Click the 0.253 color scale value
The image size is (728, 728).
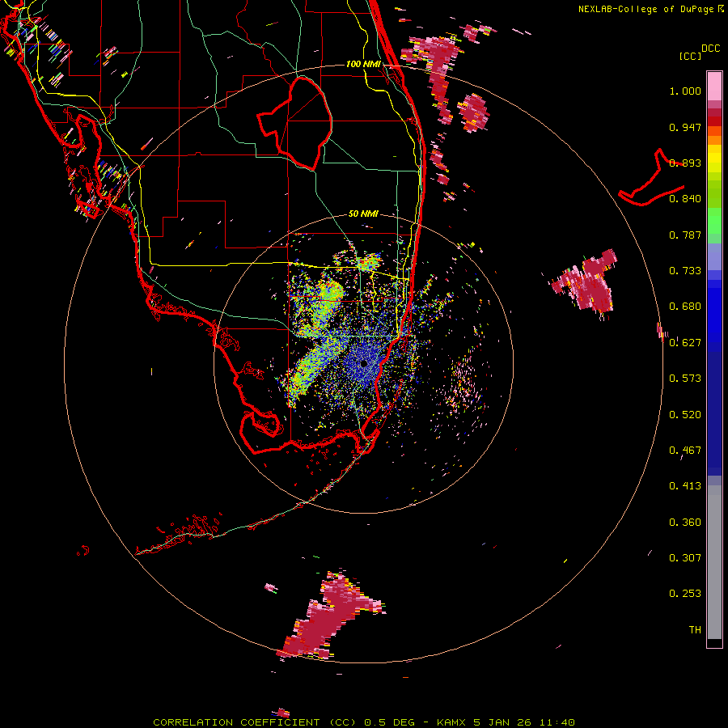pyautogui.click(x=685, y=594)
